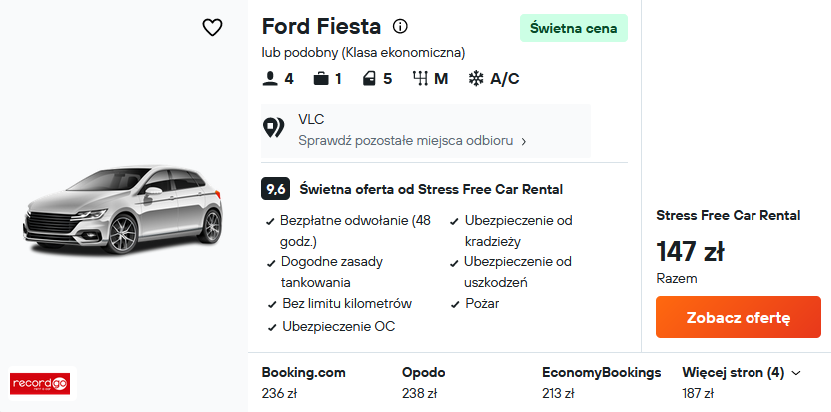The width and height of the screenshot is (831, 412).
Task: Select the Opodo 238 zł offer
Action: (423, 382)
